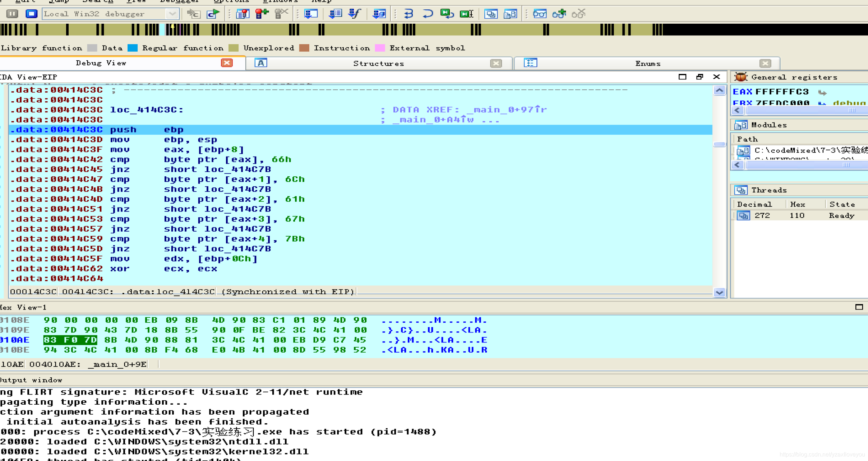Pause the debugged process
Image resolution: width=868 pixels, height=461 pixels.
12,14
